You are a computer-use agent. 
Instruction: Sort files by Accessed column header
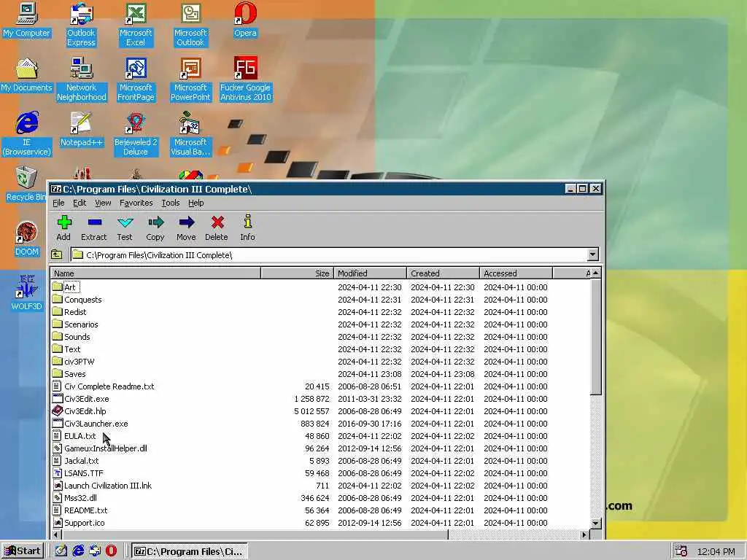[516, 273]
